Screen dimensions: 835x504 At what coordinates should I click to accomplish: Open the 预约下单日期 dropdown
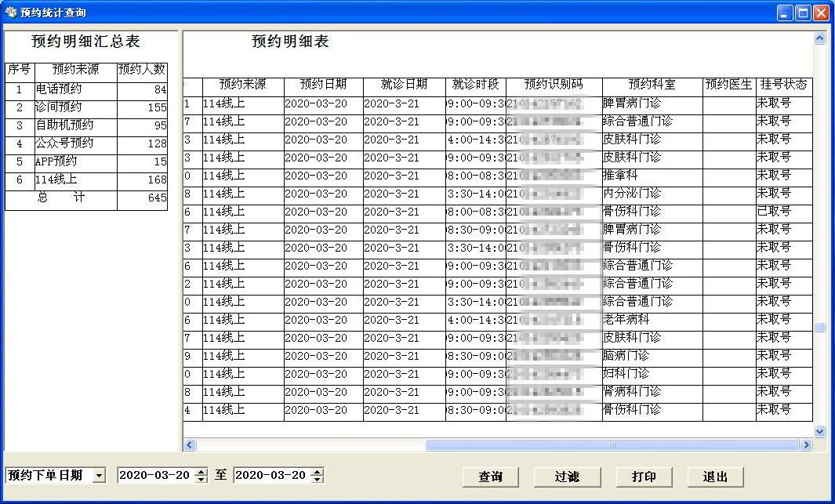[98, 475]
